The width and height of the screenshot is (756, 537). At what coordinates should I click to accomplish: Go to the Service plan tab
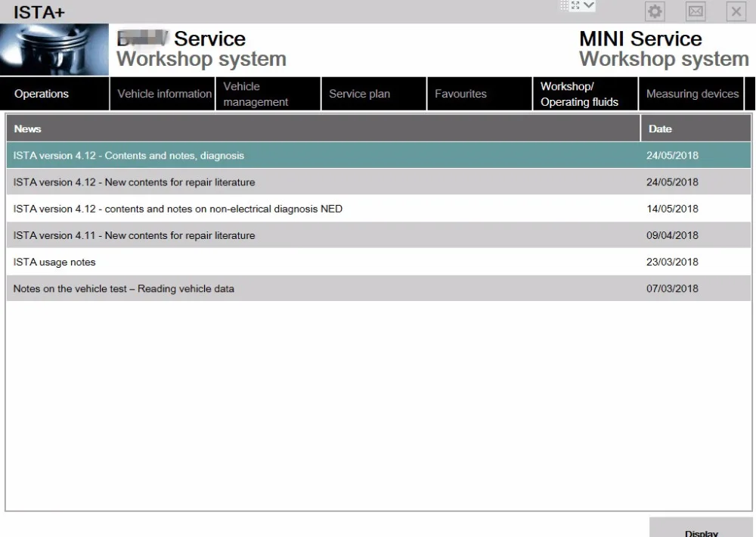(373, 94)
